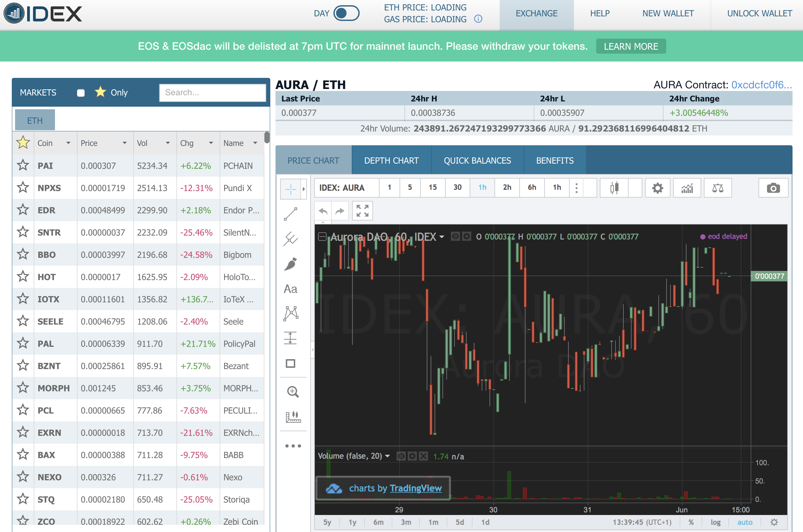Click LEARN MORE in delisting banner
This screenshot has height=532, width=803.
631,46
